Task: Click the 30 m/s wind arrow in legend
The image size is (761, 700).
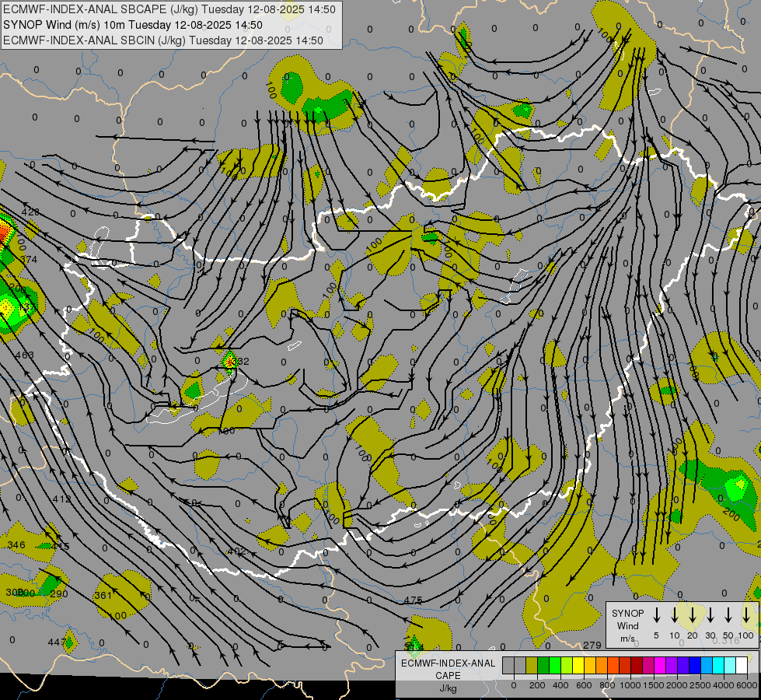Action: (710, 615)
